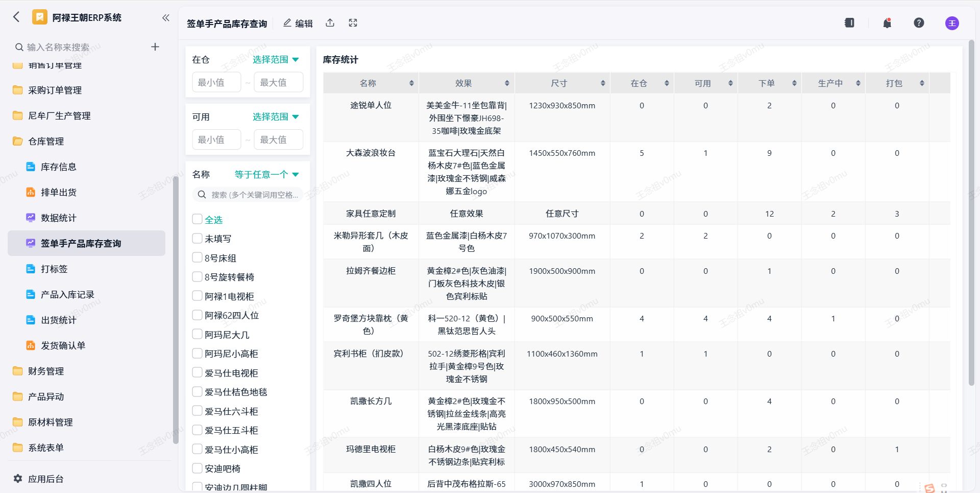The height and width of the screenshot is (493, 980).
Task: Click the page vertical scrollbar
Action: coord(971,214)
